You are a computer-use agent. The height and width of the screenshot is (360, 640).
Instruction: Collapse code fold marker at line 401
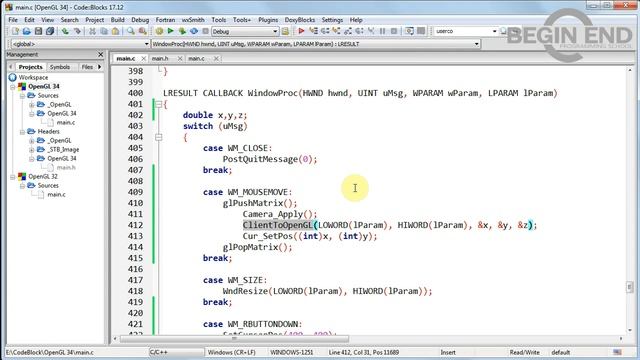[159, 104]
